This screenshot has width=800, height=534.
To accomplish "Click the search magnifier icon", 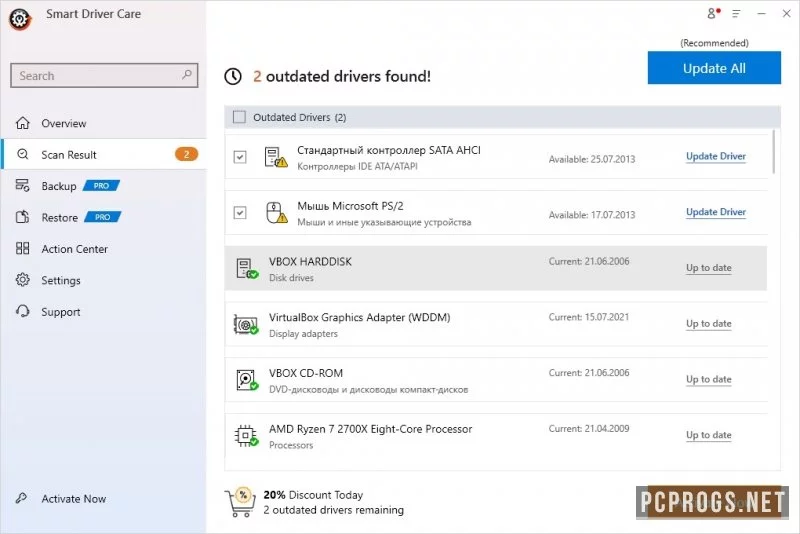I will [x=187, y=74].
